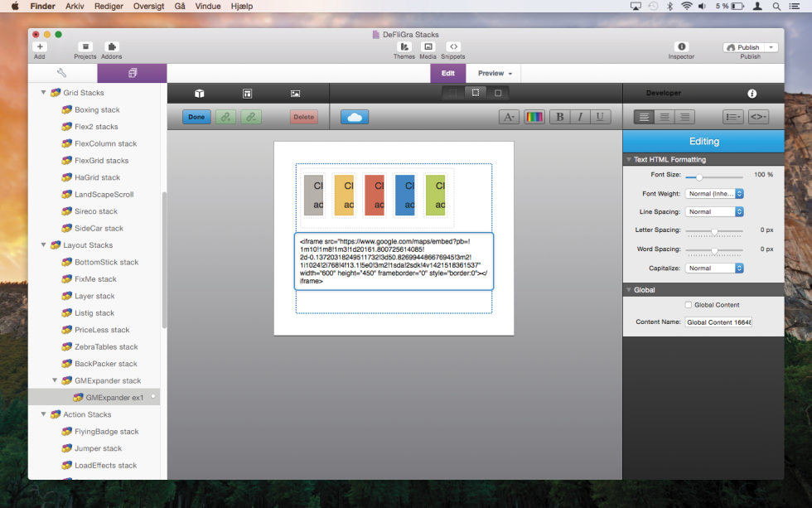
Task: Open the HTML code tag dropdown
Action: click(758, 117)
